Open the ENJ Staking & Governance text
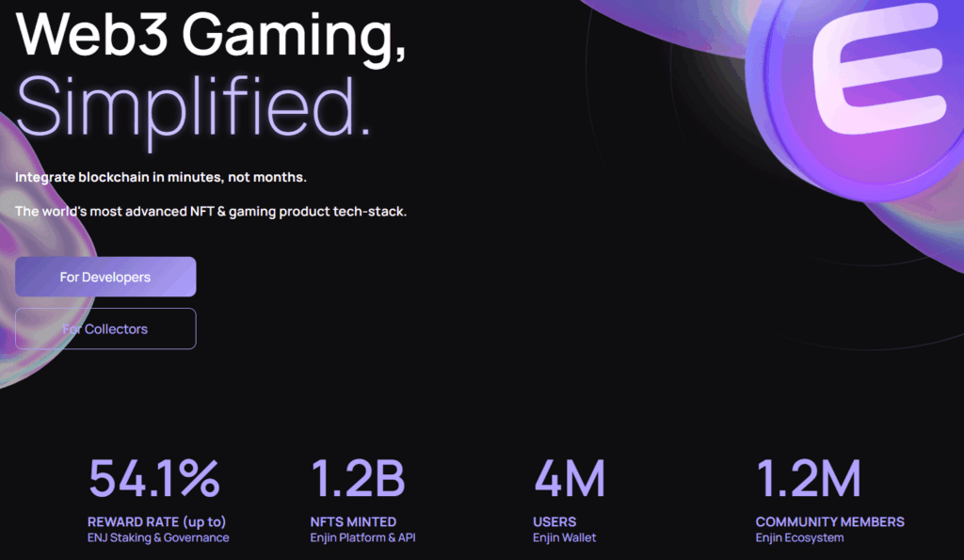This screenshot has width=964, height=560. (158, 537)
